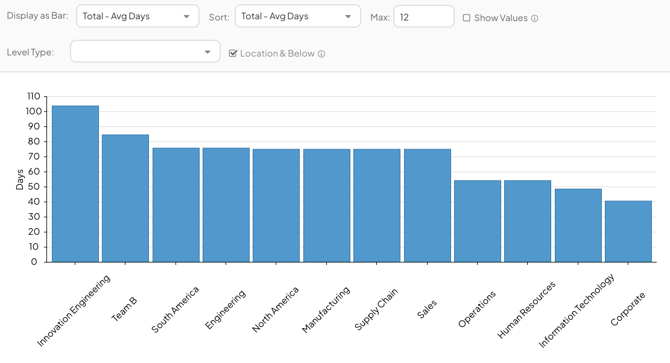Image resolution: width=670 pixels, height=363 pixels.
Task: Click the info icon beside Show Values
Action: (x=534, y=18)
